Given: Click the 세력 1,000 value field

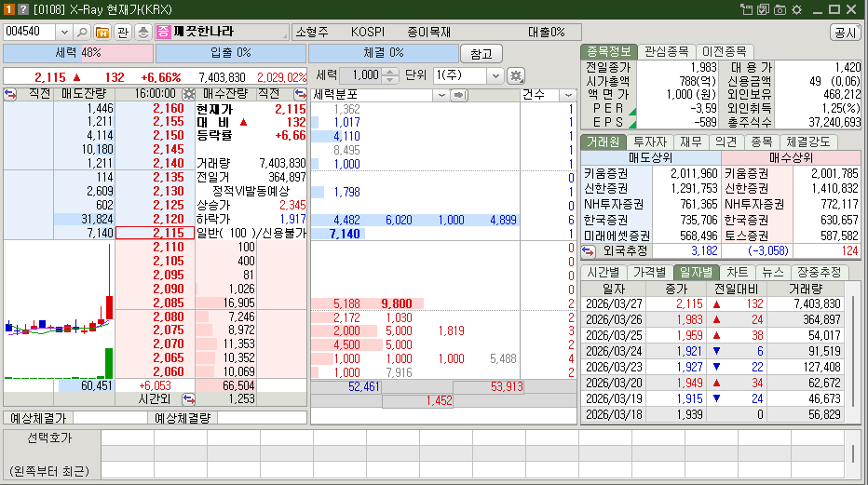Looking at the screenshot, I should pyautogui.click(x=361, y=75).
